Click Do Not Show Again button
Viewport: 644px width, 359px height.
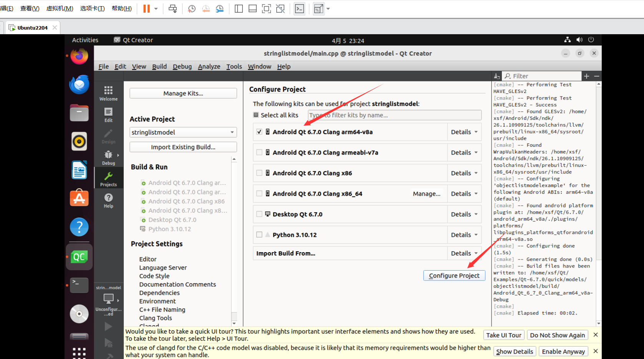558,335
